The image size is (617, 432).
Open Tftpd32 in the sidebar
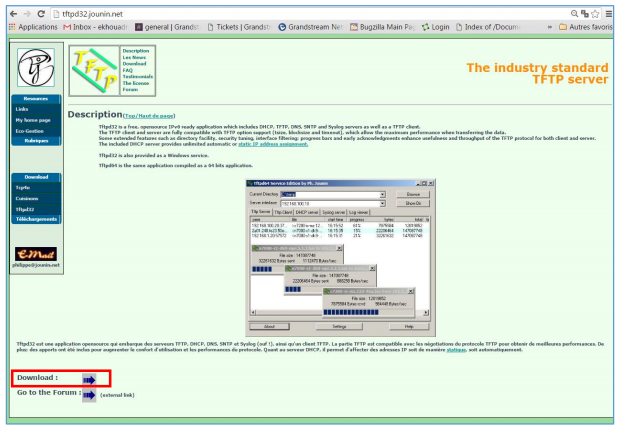pyautogui.click(x=36, y=210)
